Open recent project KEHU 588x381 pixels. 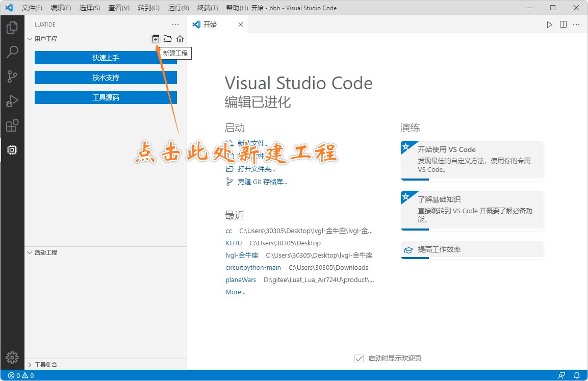[x=234, y=243]
